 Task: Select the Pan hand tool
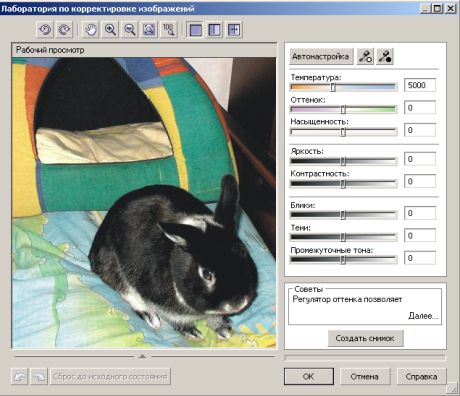coord(91,30)
